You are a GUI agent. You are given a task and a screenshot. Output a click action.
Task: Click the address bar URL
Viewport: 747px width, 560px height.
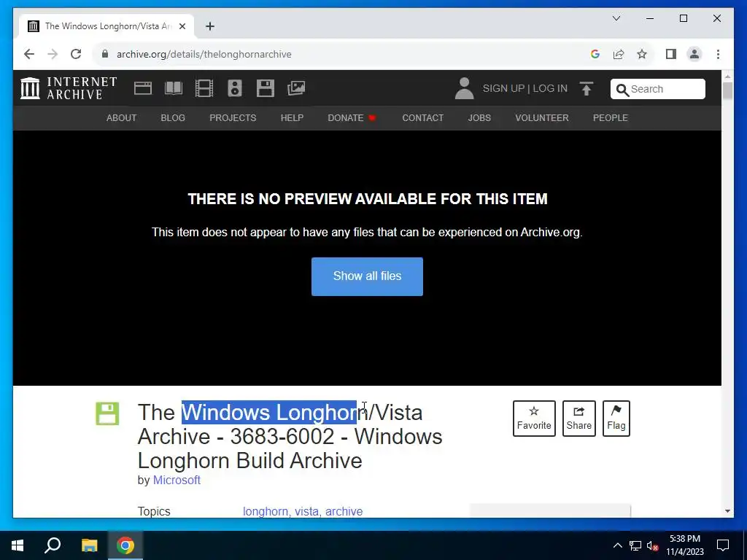204,54
